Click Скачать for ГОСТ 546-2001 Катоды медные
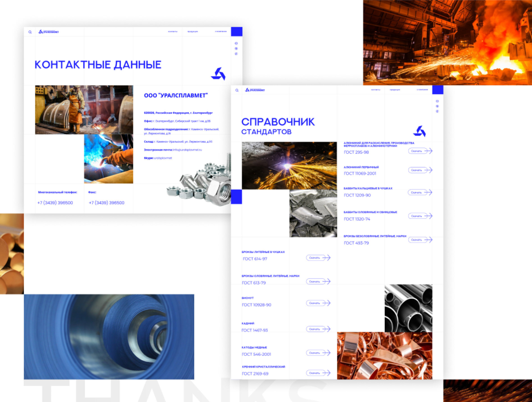The height and width of the screenshot is (402, 532). (315, 353)
